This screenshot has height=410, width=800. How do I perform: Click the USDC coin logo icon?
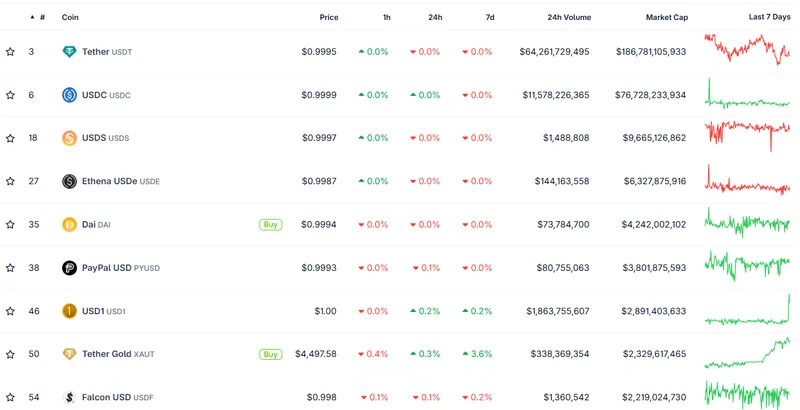click(69, 95)
